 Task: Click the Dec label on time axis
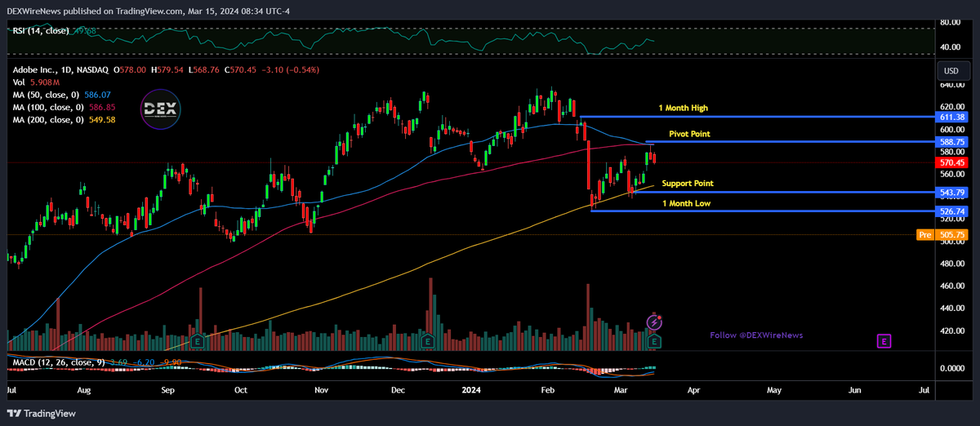click(x=399, y=391)
